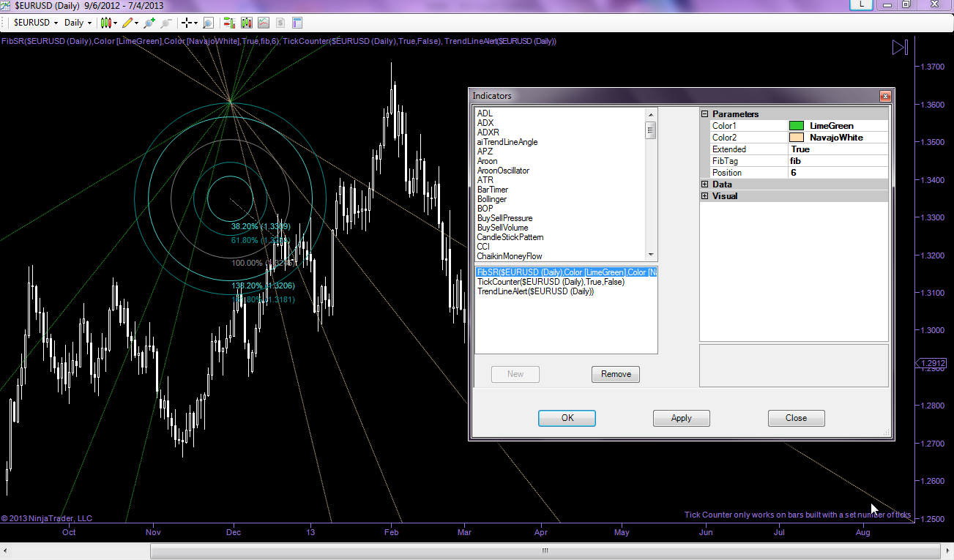This screenshot has width=954, height=560.
Task: Click OK in the Indicators dialog
Action: [567, 418]
